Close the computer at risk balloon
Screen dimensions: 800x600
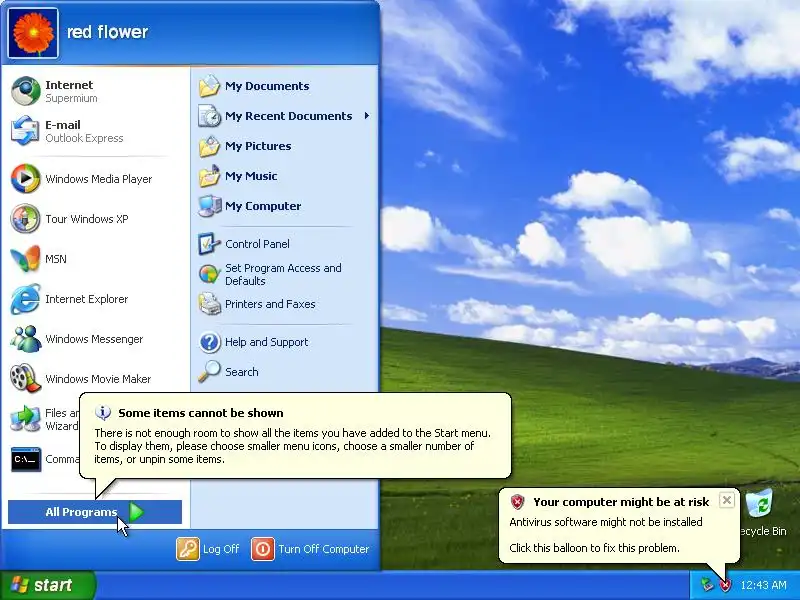pos(727,500)
